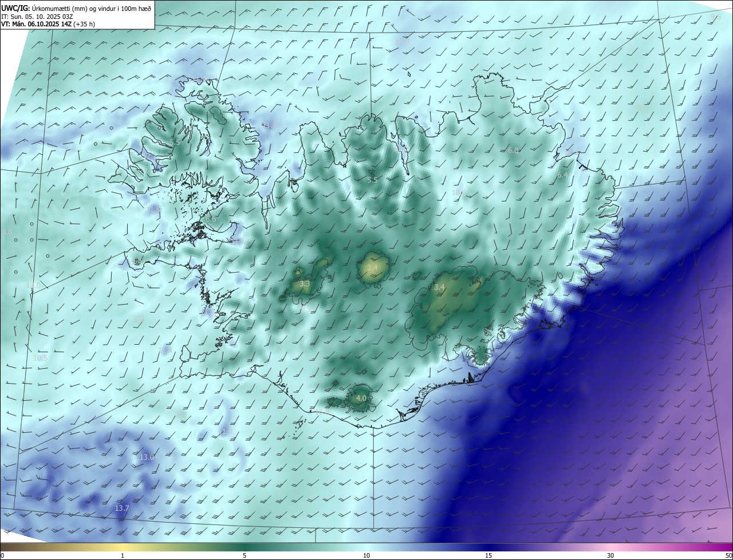Click the 10.6 value in the northeast interior
Viewport: 733px width, 560px height.
459,192
